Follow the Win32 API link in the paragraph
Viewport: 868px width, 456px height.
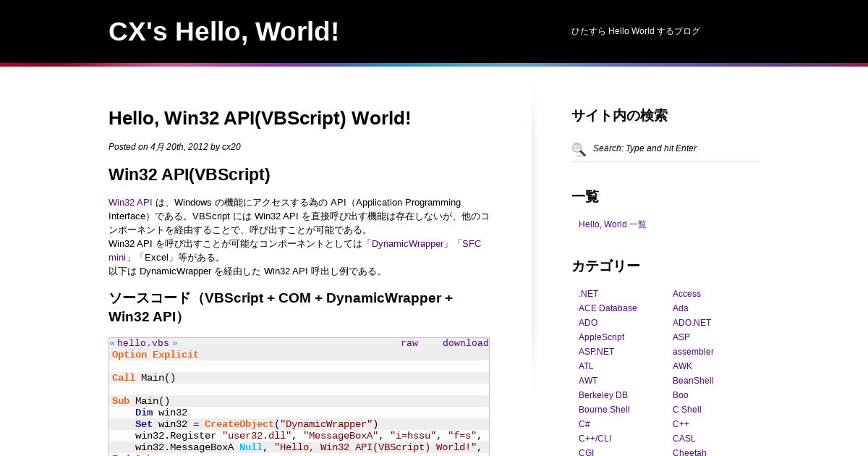click(130, 203)
